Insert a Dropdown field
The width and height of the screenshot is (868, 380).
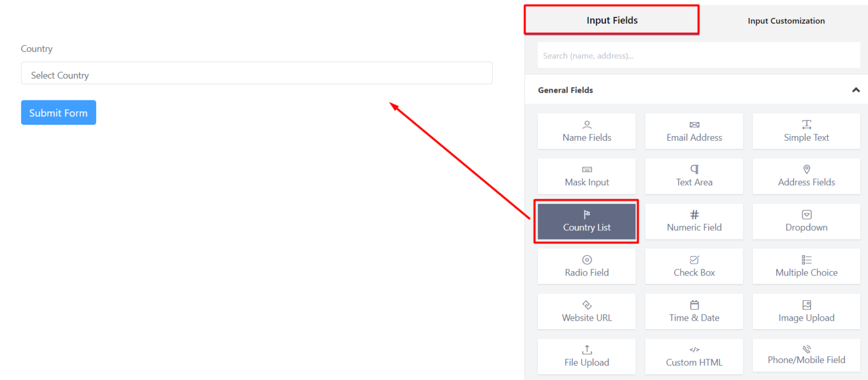(x=806, y=221)
